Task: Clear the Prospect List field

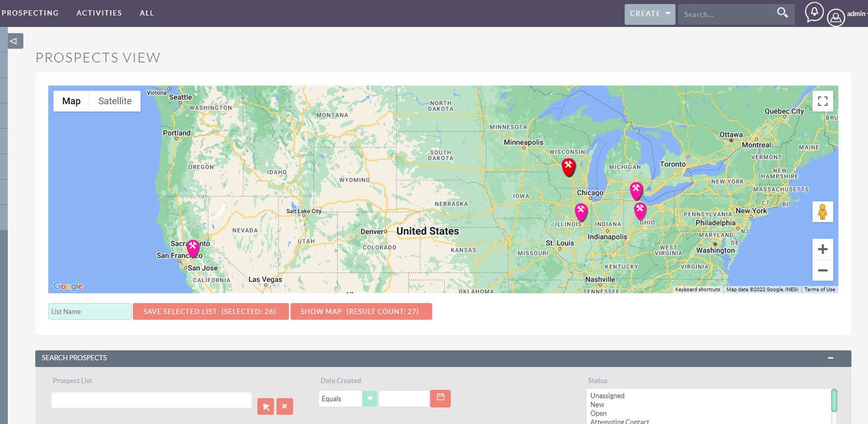Action: point(284,407)
